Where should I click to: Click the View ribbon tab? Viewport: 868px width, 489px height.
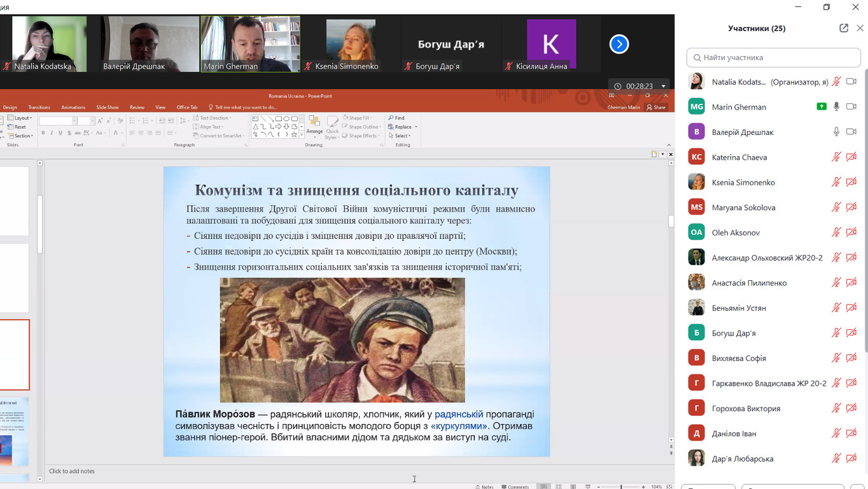160,107
